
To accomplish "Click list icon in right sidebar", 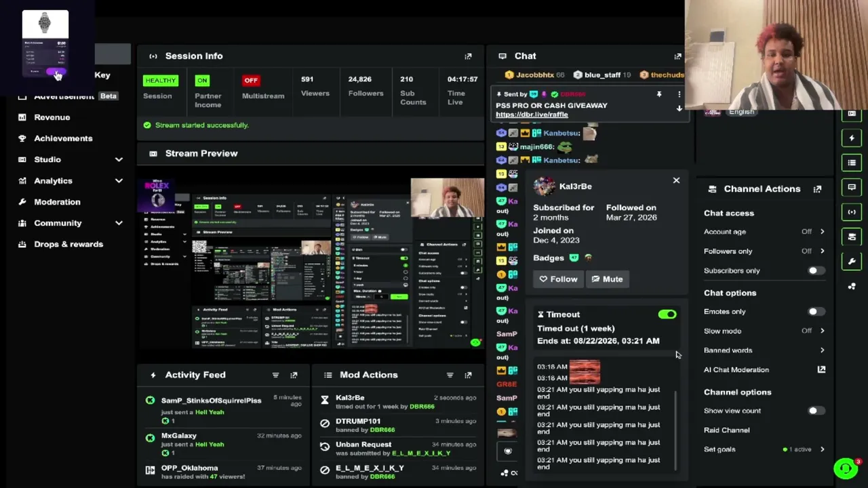I will click(852, 163).
